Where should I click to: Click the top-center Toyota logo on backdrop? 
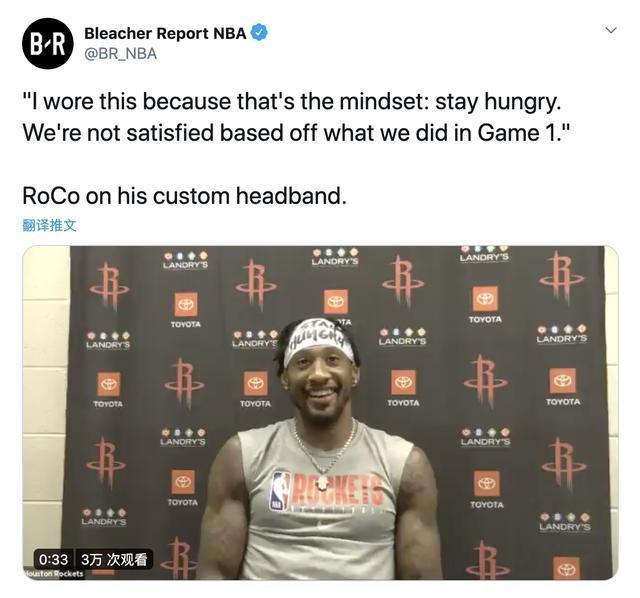[x=336, y=302]
